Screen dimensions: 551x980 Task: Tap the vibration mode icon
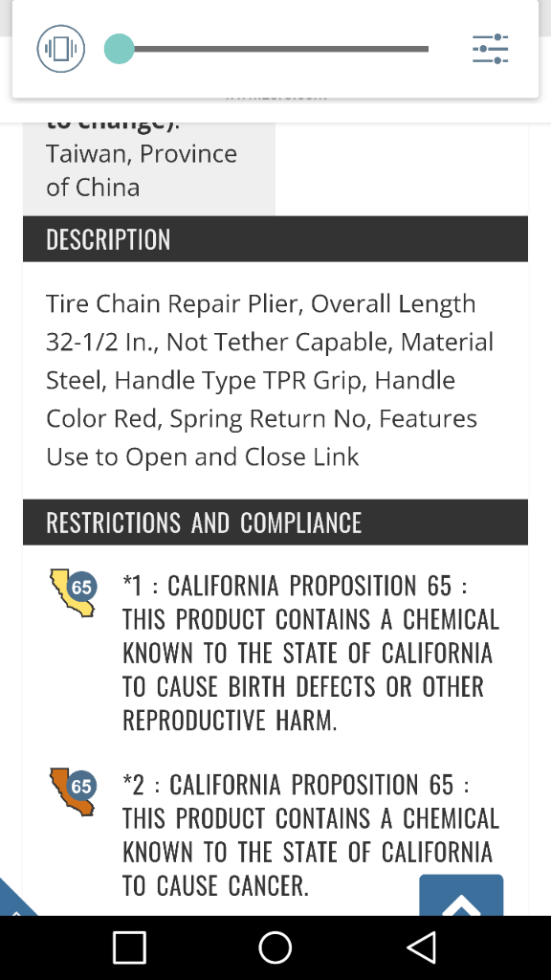60,49
